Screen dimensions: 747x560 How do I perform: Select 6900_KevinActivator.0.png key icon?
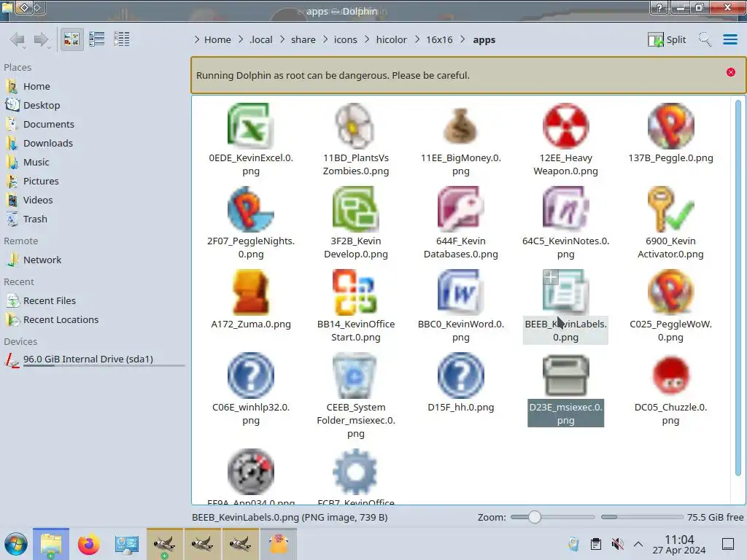click(670, 209)
